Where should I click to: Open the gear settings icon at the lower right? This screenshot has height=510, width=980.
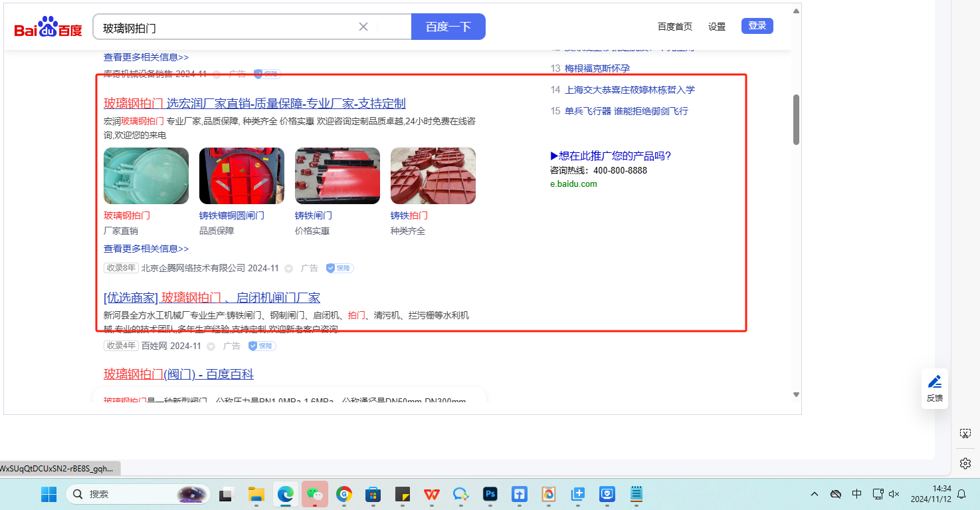coord(965,463)
